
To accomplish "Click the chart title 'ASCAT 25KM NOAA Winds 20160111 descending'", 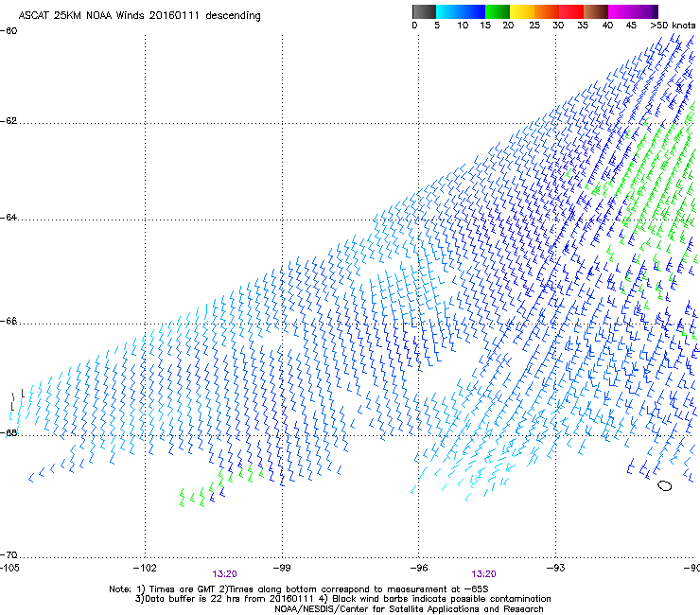I will click(x=139, y=16).
